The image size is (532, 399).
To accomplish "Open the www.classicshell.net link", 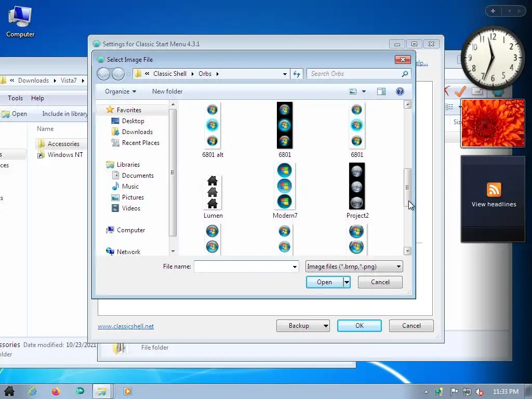I will [x=126, y=326].
